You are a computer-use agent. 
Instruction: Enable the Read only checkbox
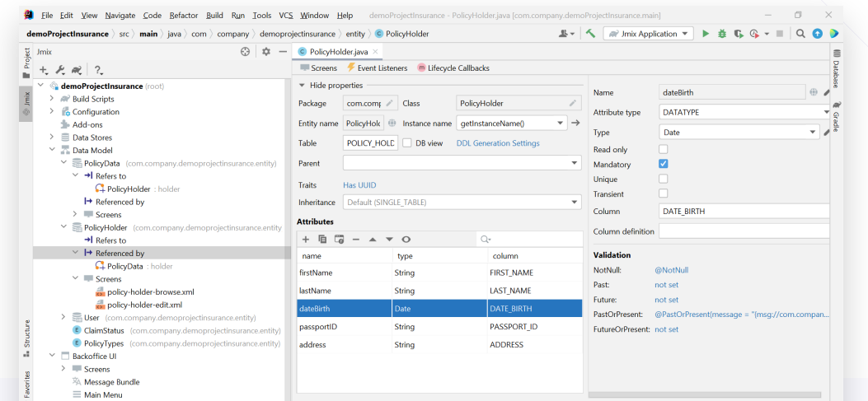pyautogui.click(x=663, y=149)
